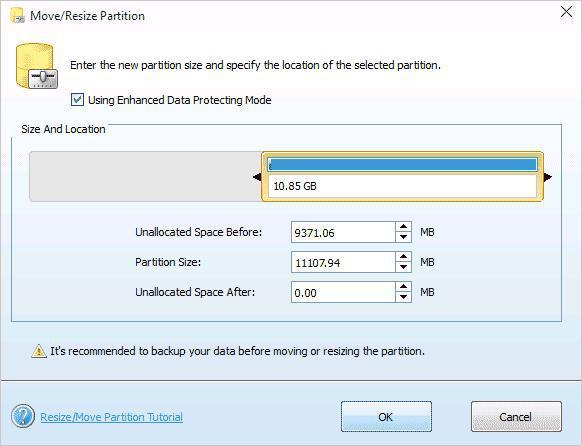Toggle Using Enhanced Data Protecting Mode checkbox
Screen dimensions: 582x446
tap(77, 100)
